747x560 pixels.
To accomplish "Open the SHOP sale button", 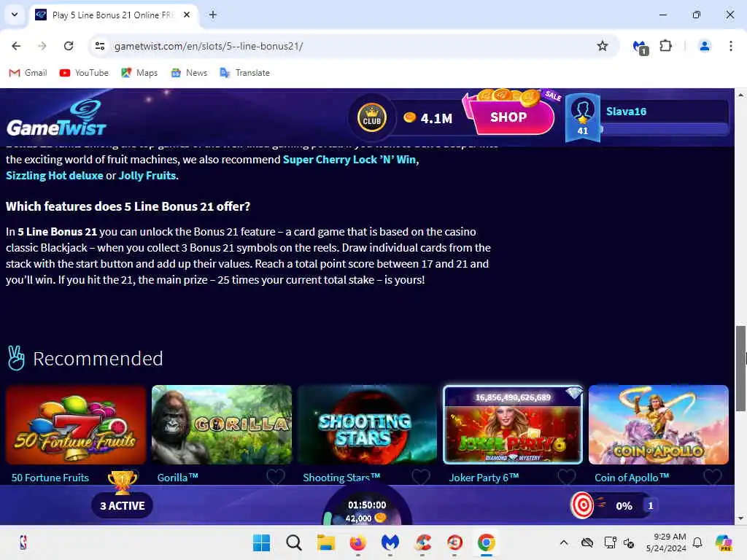I will point(508,117).
